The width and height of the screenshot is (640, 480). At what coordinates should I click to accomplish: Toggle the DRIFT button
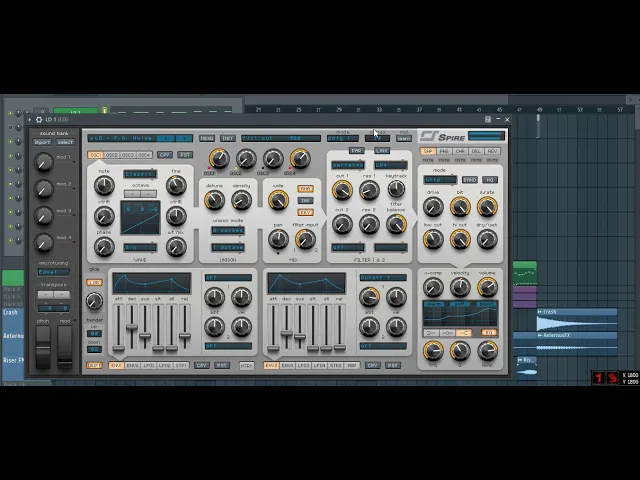[94, 365]
